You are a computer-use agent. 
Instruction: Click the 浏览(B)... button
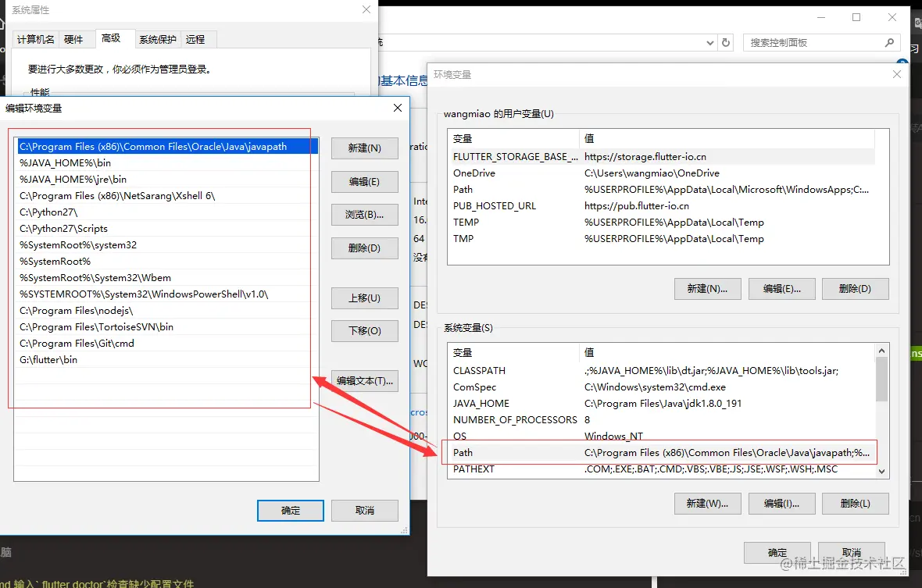click(x=365, y=215)
